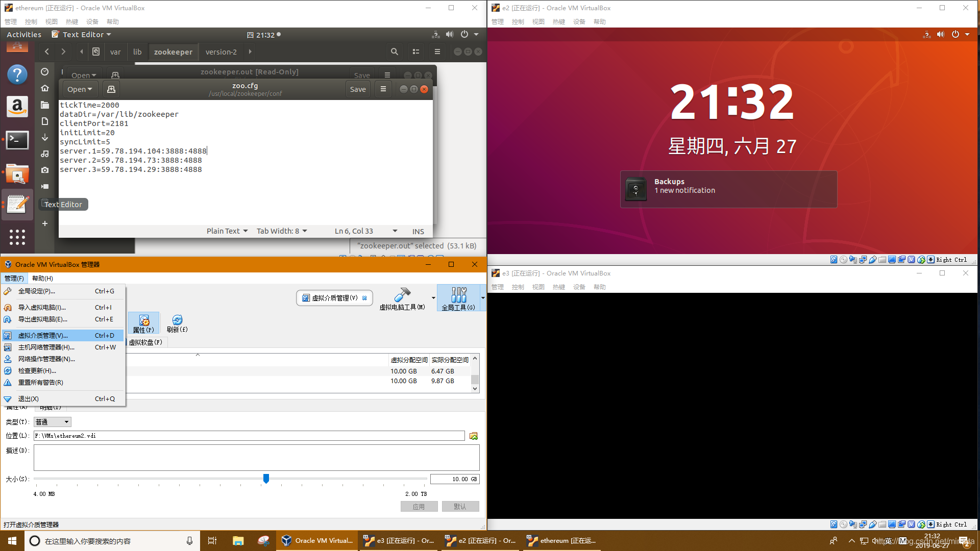Select 检查更新(H)... menu entry

pyautogui.click(x=63, y=371)
